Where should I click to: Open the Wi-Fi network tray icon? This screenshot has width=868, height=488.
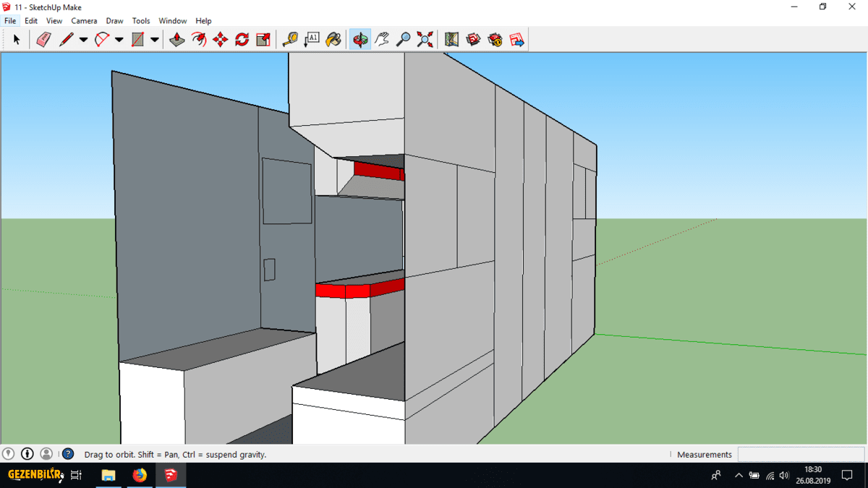click(770, 475)
